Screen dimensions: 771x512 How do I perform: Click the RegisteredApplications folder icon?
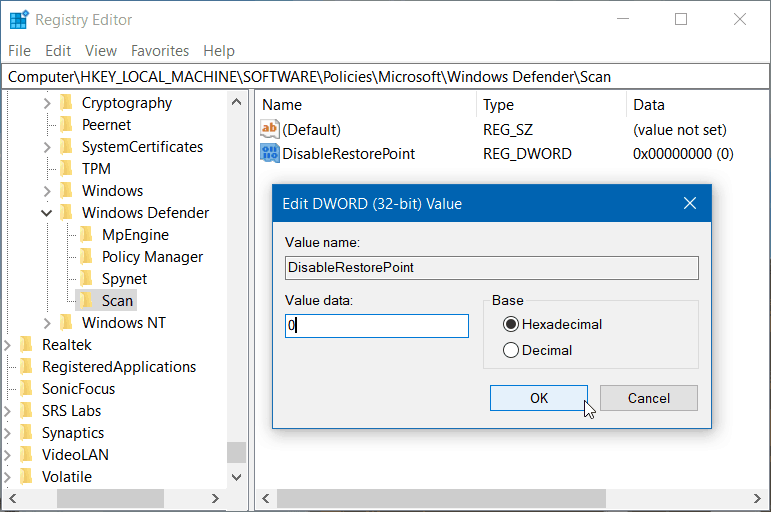coord(26,366)
